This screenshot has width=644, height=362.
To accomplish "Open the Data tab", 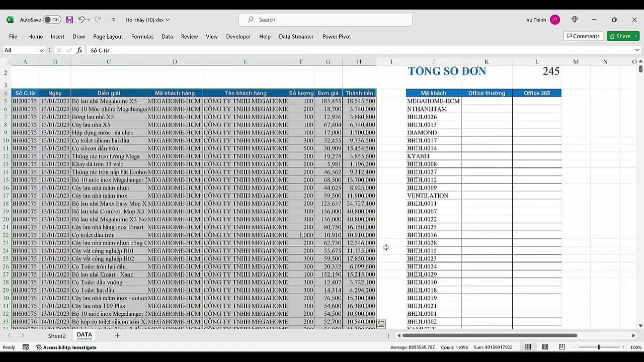I will [167, 36].
